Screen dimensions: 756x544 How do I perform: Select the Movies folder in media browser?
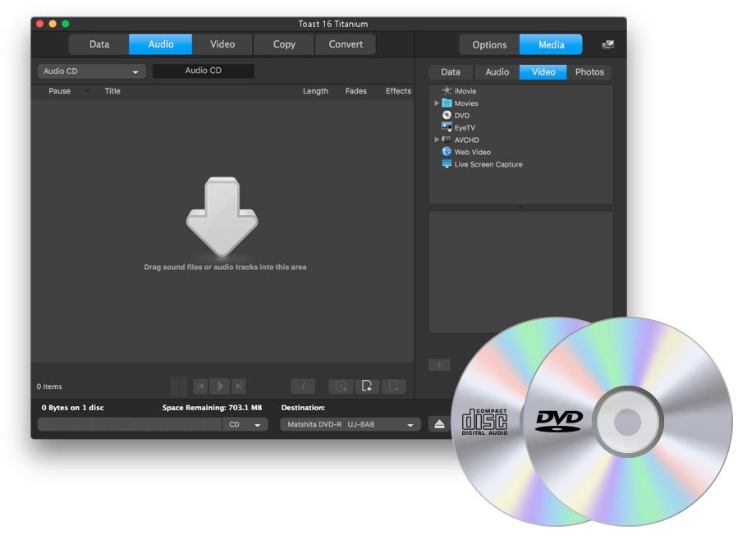[x=460, y=103]
